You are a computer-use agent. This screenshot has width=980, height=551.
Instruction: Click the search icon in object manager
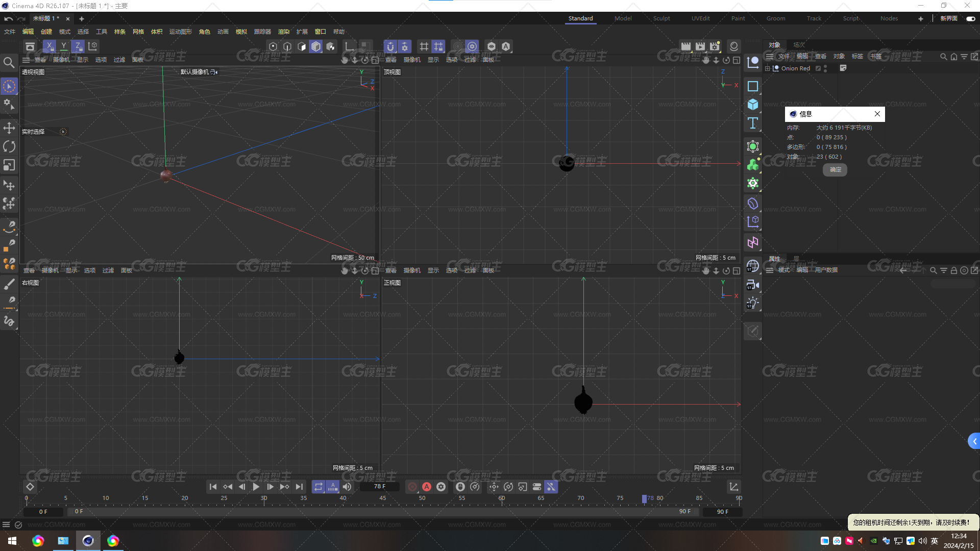click(944, 57)
